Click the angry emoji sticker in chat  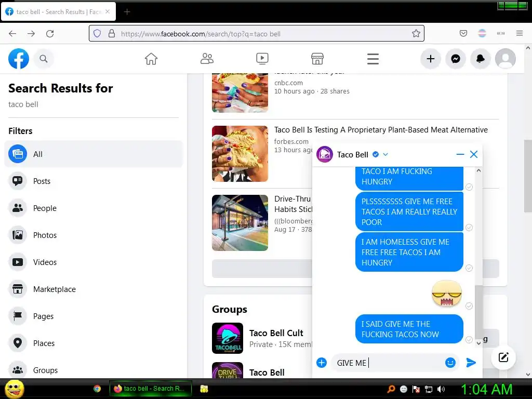point(446,293)
